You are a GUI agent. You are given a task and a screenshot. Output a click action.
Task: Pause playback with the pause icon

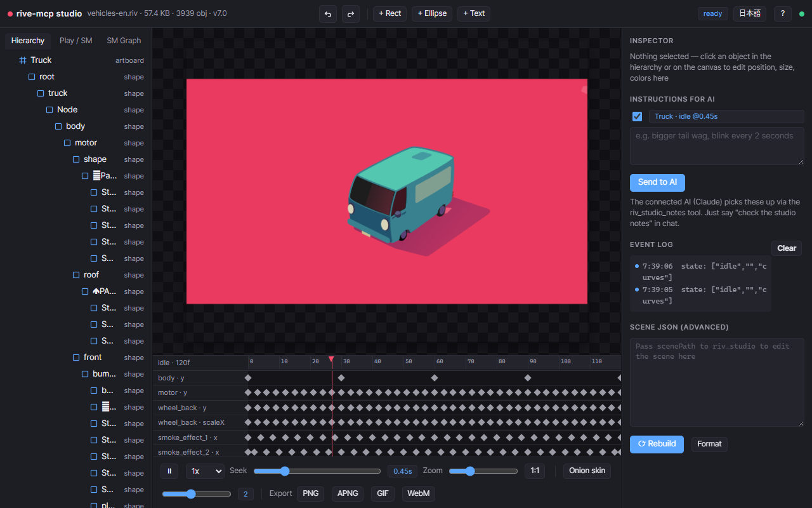tap(169, 471)
